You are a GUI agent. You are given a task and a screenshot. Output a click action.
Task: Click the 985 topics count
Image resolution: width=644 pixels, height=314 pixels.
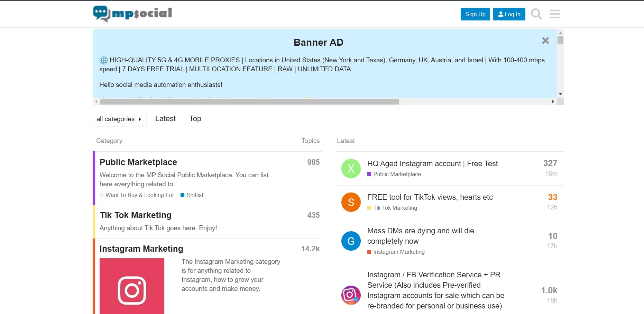tap(313, 162)
